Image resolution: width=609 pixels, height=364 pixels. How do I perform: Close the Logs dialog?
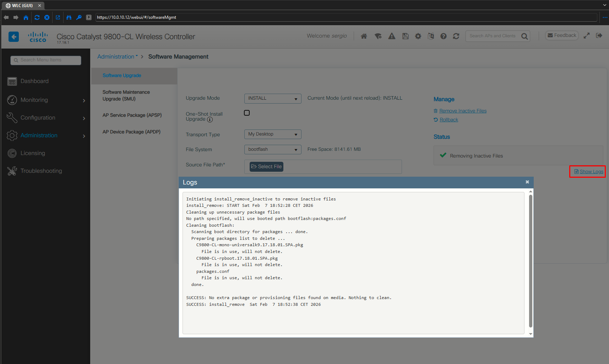click(x=527, y=182)
